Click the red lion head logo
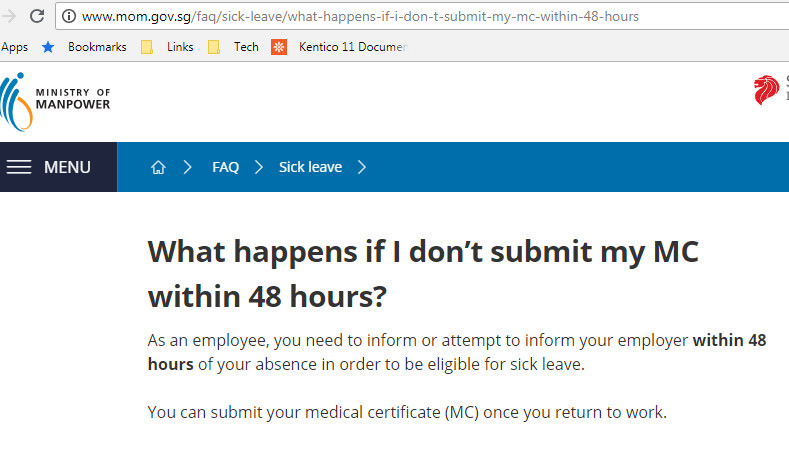 click(765, 91)
